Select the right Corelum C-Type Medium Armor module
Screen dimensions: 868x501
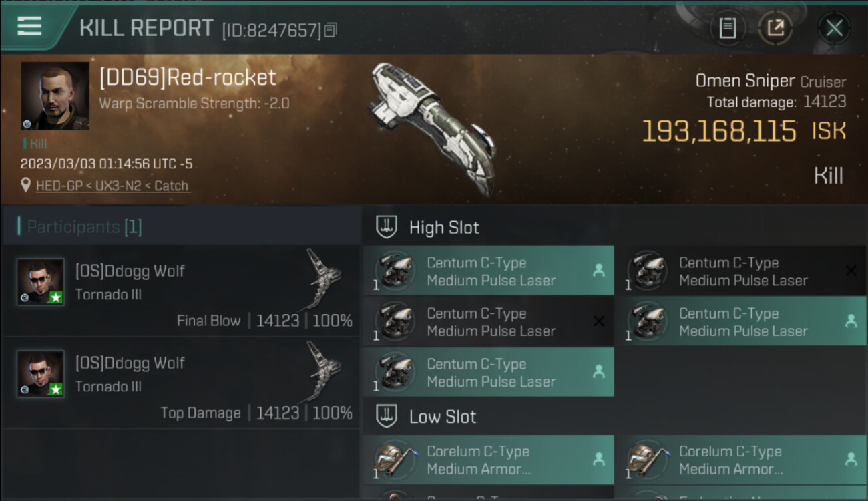(741, 460)
